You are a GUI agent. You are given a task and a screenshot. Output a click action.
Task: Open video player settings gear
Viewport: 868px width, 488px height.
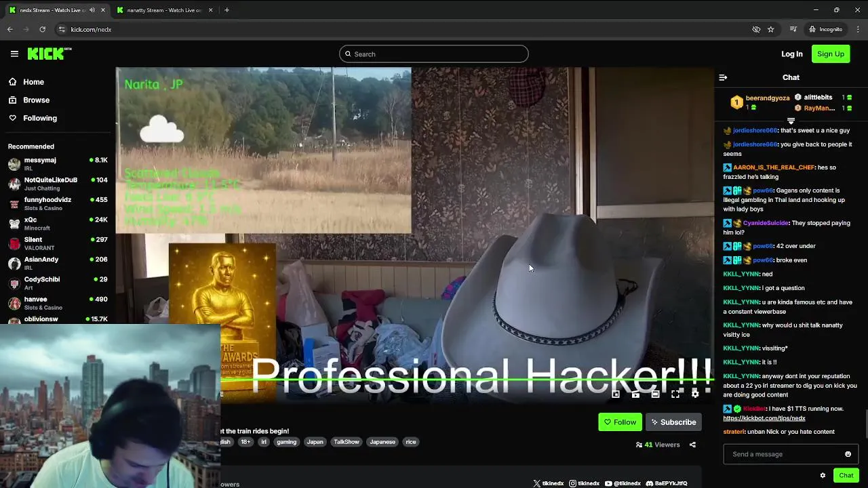point(695,394)
